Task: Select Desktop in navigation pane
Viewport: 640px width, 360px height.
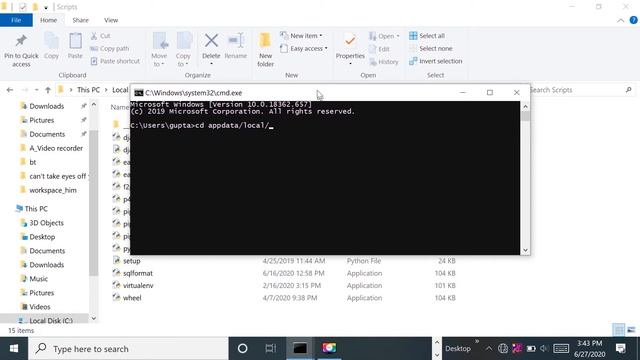Action: (x=42, y=237)
